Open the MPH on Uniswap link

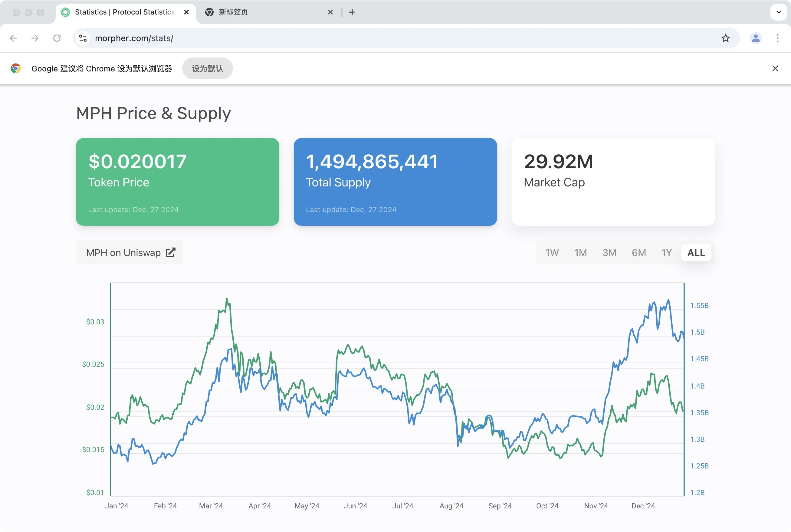click(129, 252)
